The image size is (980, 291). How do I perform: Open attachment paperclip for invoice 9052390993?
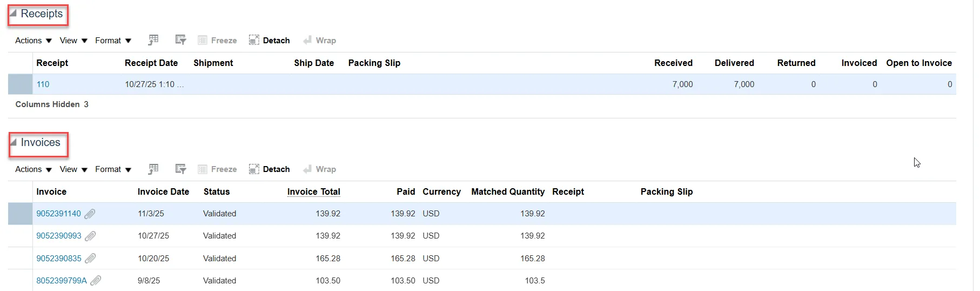(91, 236)
